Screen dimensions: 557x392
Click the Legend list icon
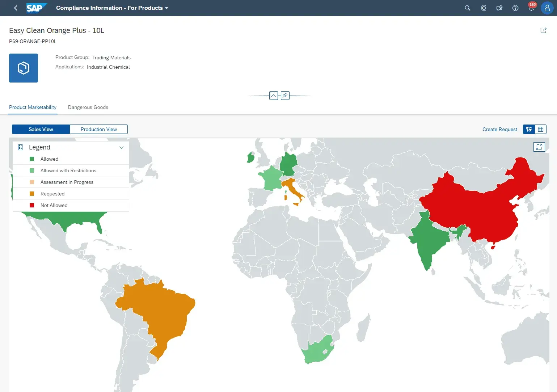click(x=21, y=147)
